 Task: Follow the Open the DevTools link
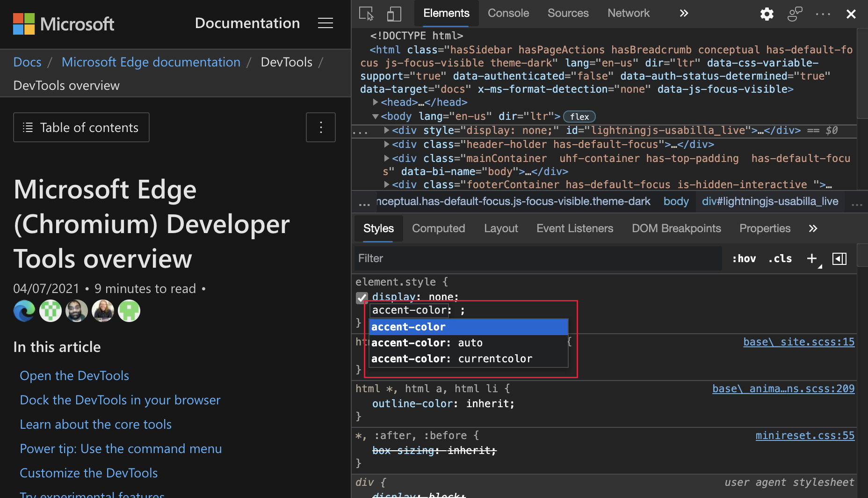[74, 375]
